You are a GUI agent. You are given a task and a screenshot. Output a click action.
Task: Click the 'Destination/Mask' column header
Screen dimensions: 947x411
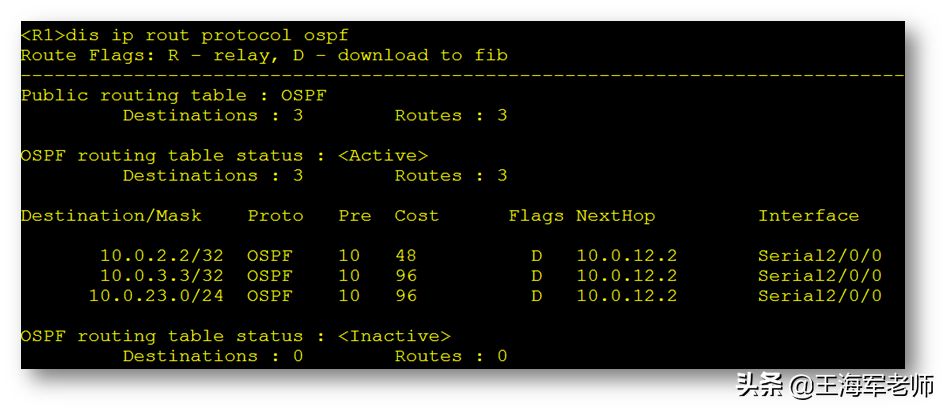pyautogui.click(x=111, y=215)
